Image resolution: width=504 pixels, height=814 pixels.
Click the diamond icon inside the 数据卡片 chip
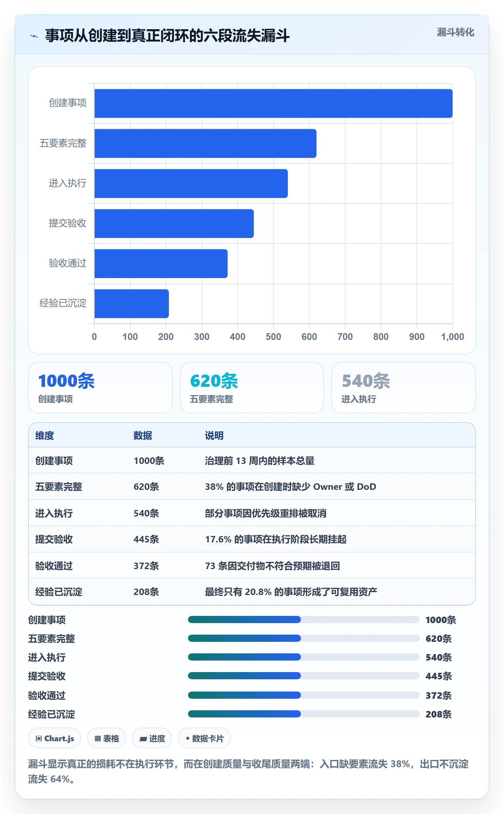pos(188,738)
